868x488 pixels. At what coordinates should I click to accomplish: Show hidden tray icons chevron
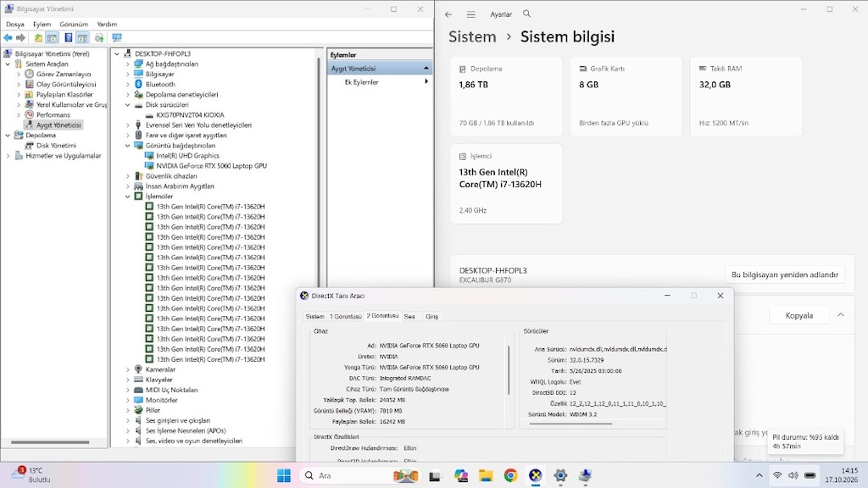759,475
